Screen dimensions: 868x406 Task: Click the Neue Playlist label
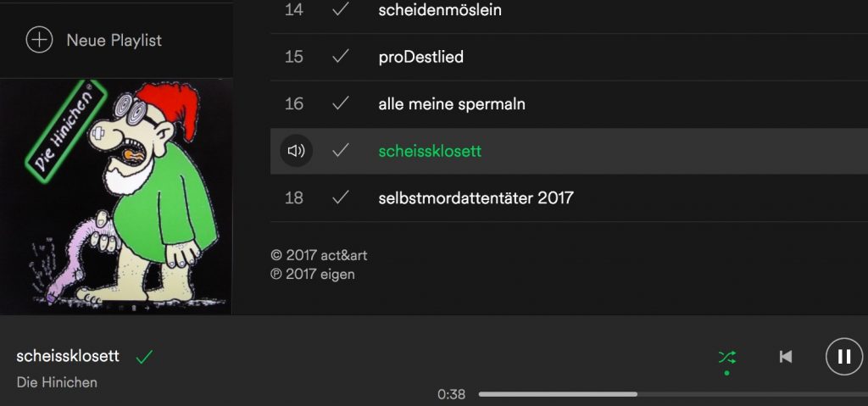click(114, 41)
